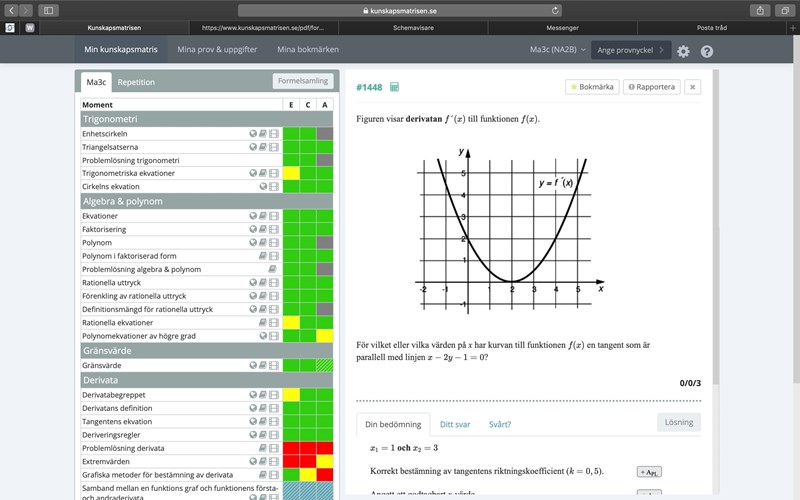The width and height of the screenshot is (800, 500).
Task: Collapse the Derivata section header
Action: 180,380
